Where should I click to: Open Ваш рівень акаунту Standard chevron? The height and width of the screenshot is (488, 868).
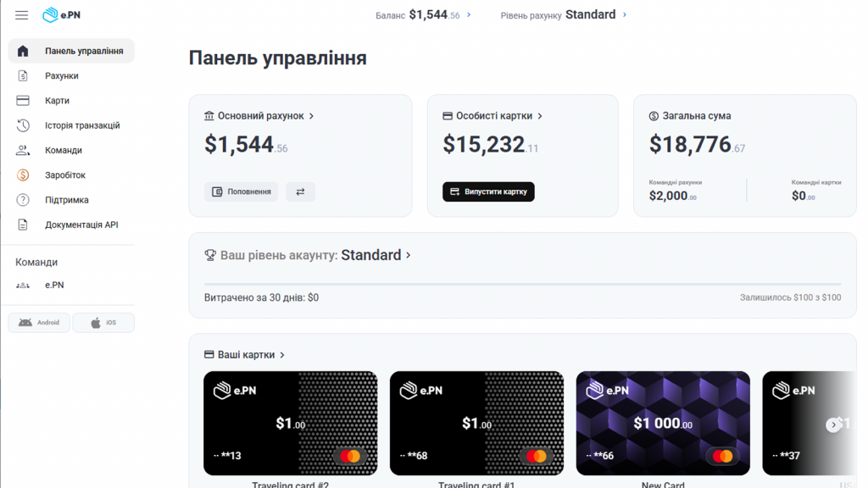coord(409,255)
